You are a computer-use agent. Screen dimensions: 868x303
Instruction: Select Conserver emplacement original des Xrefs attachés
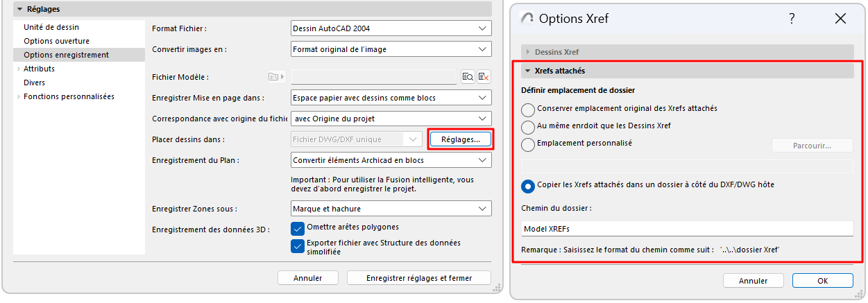(528, 110)
